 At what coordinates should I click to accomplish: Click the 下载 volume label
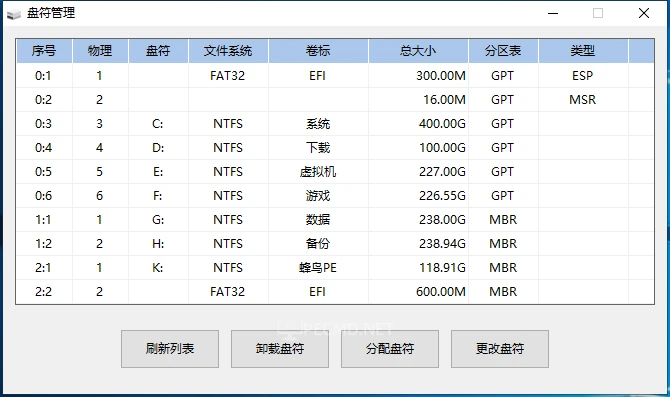click(x=318, y=148)
